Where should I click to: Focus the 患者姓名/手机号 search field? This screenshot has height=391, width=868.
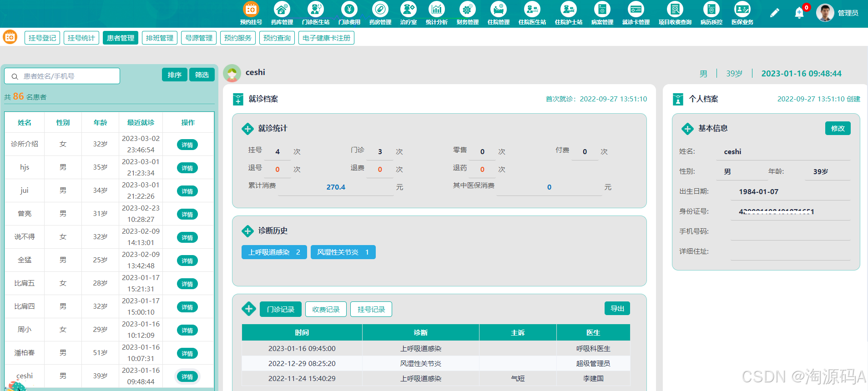click(x=62, y=76)
